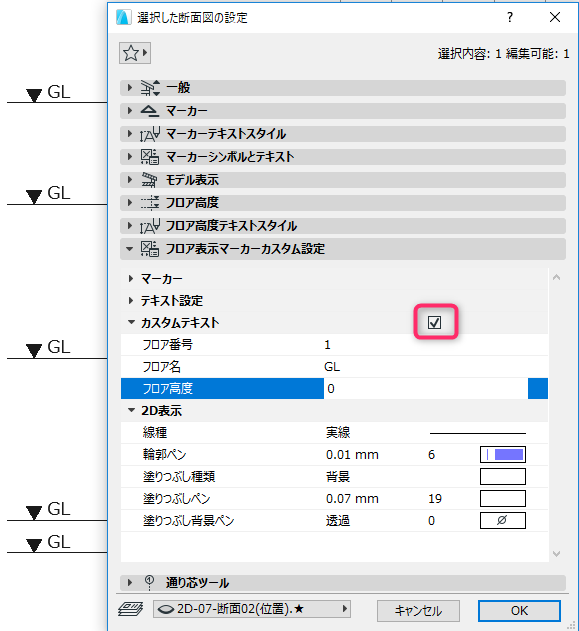Click the マーカー panel triangle icon
Screen dimensions: 579x631
click(149, 111)
